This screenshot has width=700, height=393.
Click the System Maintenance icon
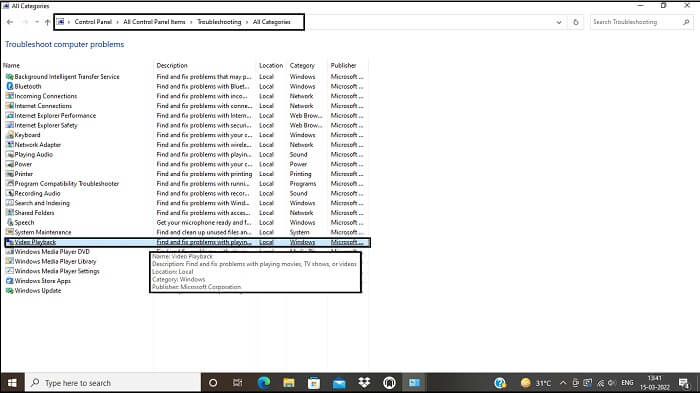coord(9,232)
